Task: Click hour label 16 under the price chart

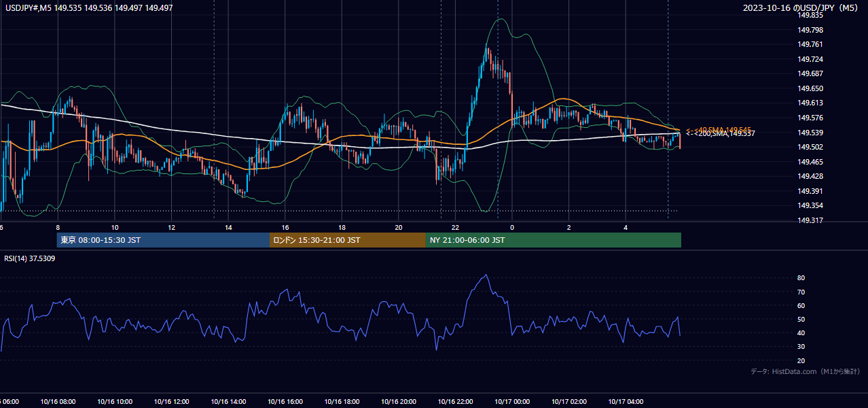Action: point(285,227)
